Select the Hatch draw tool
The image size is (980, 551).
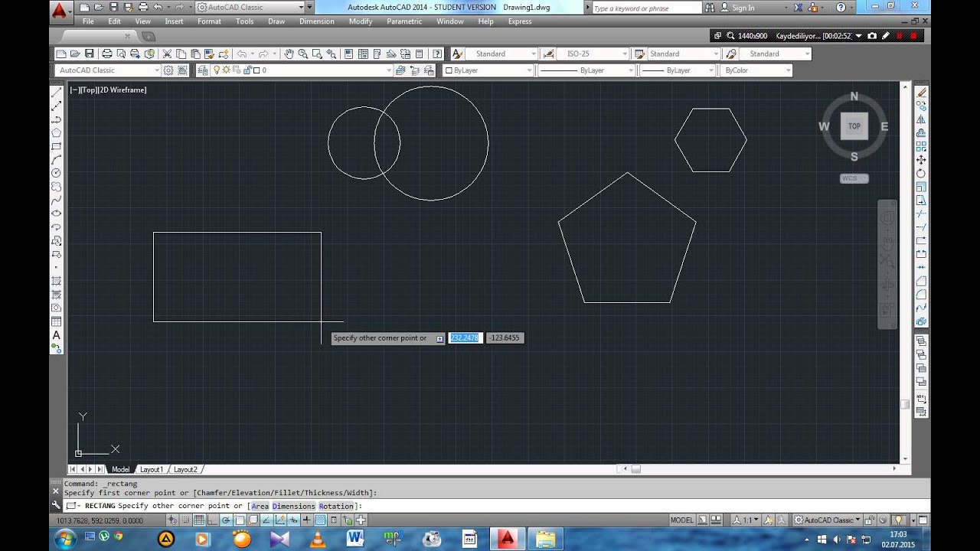pyautogui.click(x=56, y=281)
